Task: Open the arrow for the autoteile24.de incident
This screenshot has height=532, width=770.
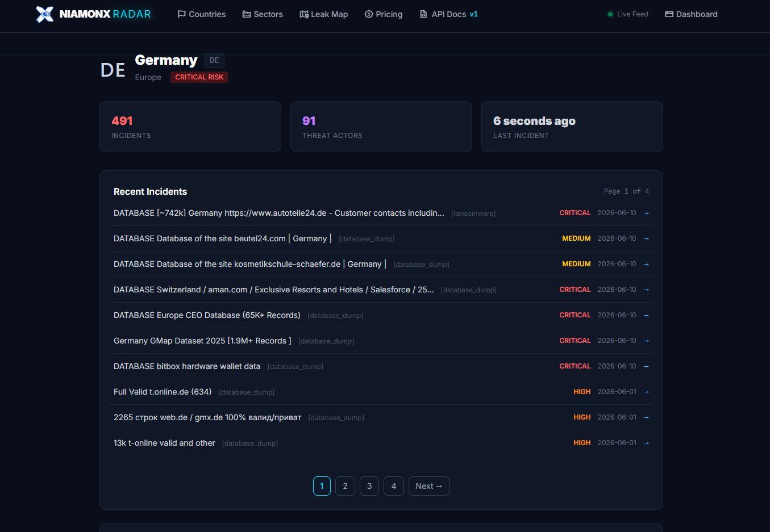Action: pos(646,213)
